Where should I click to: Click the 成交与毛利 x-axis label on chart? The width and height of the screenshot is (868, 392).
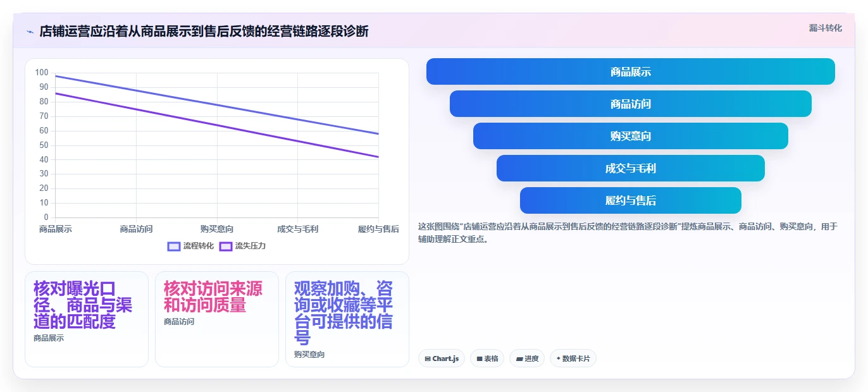297,229
